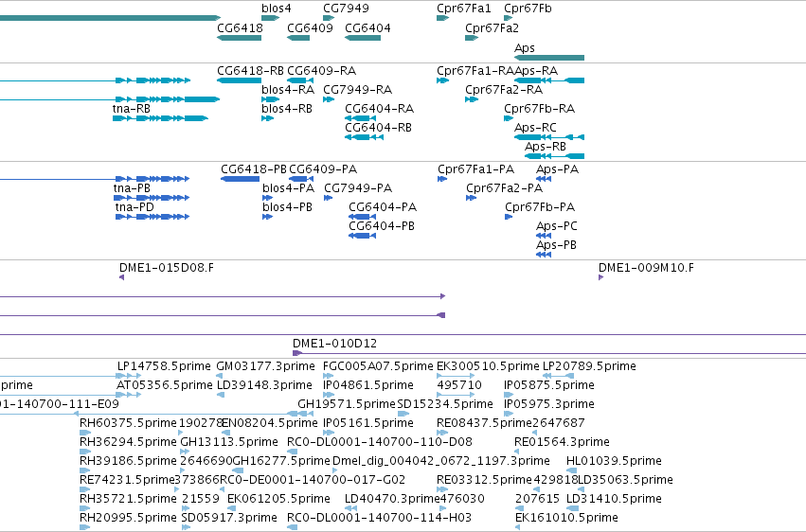
Task: Select transcript CG6404-RB
Action: pos(364,137)
